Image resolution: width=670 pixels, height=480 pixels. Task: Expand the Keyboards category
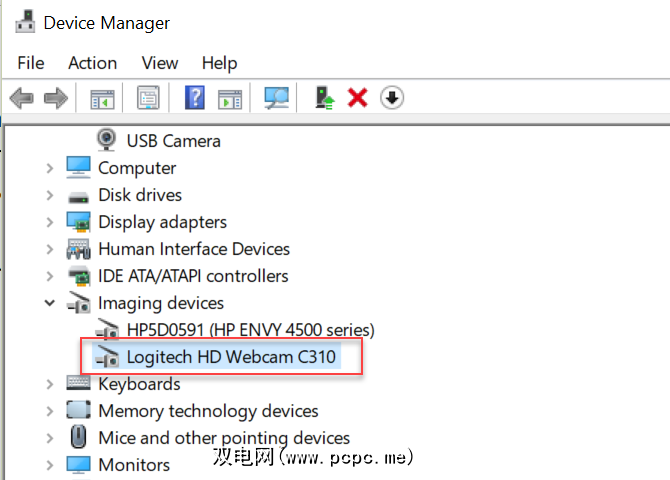point(49,384)
